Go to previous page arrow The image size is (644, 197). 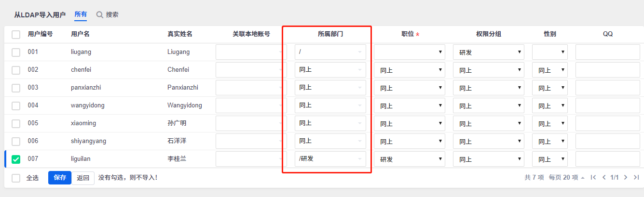tap(604, 178)
